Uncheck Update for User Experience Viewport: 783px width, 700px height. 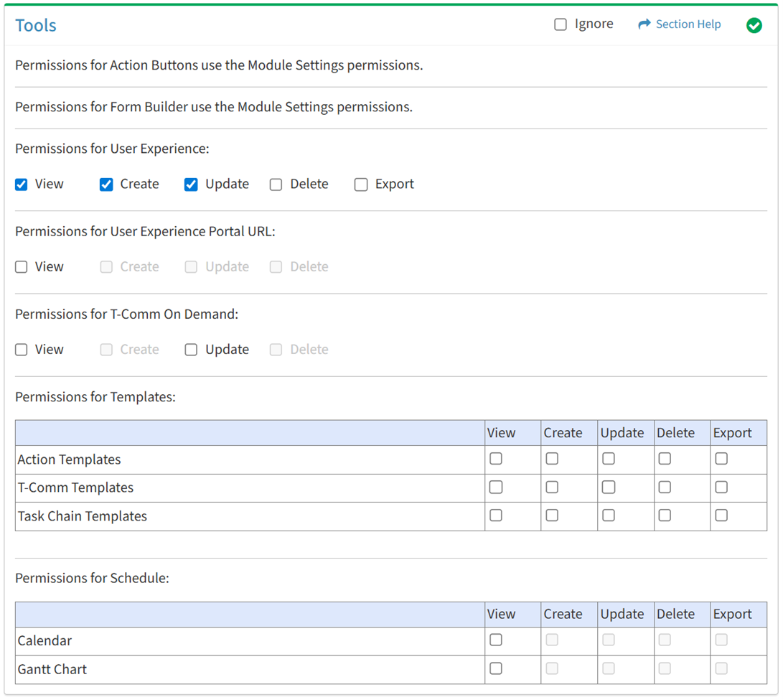191,185
